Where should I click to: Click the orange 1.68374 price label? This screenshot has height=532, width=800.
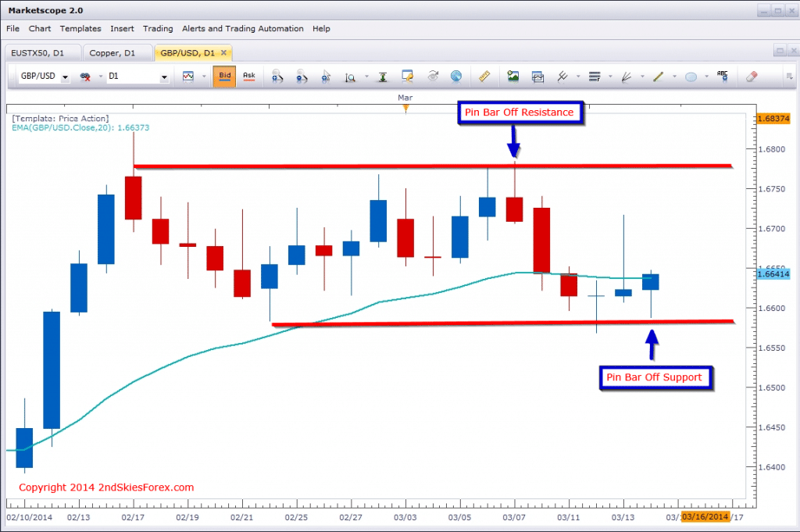click(x=773, y=118)
